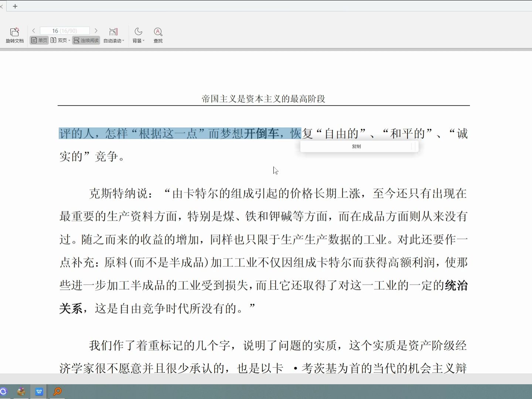Viewport: 532px width, 399px height.
Task: Enable 单页 single page view
Action: coord(39,40)
